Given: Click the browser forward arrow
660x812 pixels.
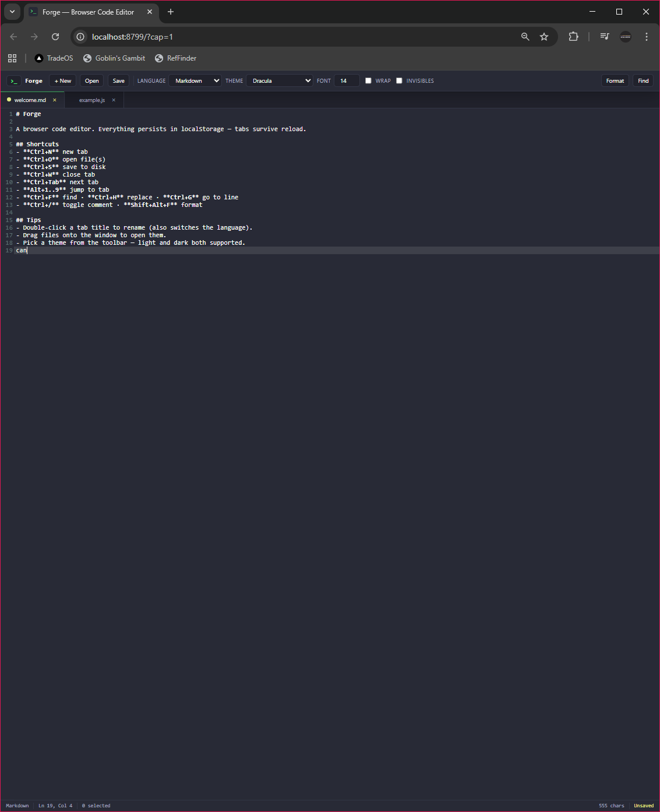Looking at the screenshot, I should [34, 37].
